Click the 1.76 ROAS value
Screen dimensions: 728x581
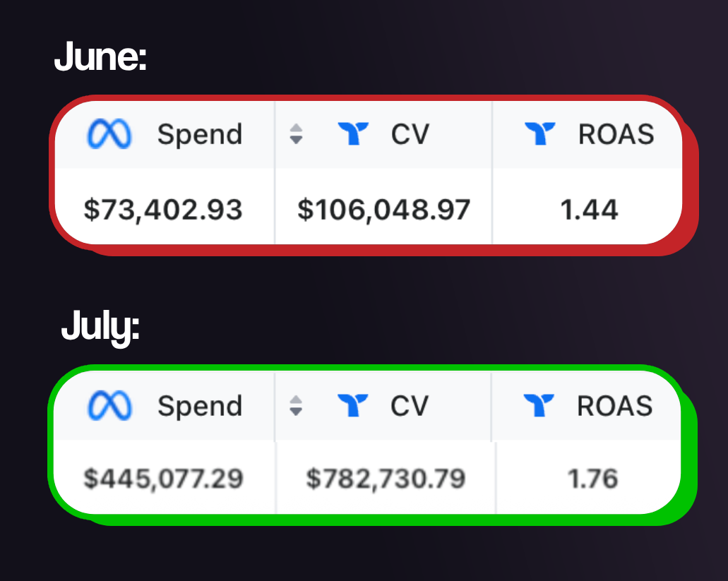(593, 479)
